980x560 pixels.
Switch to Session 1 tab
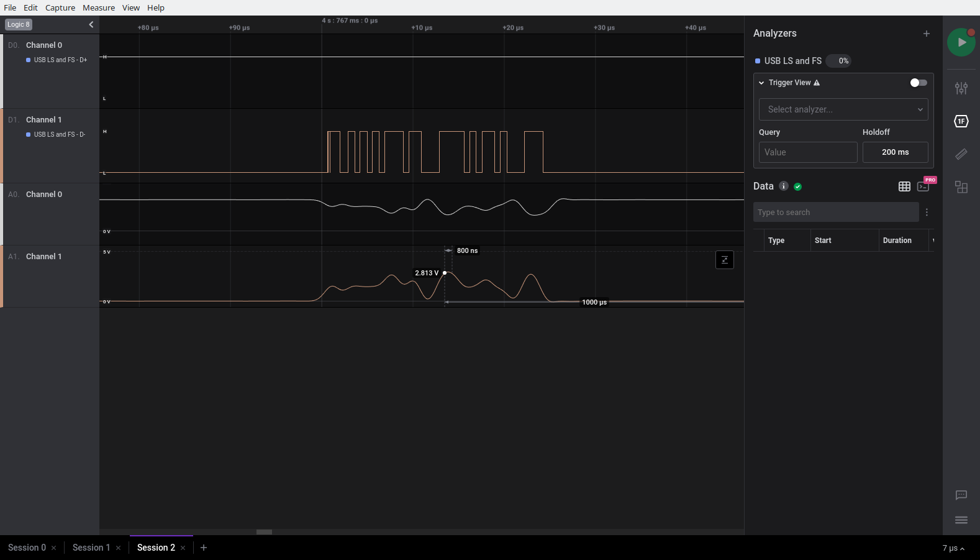pyautogui.click(x=91, y=548)
